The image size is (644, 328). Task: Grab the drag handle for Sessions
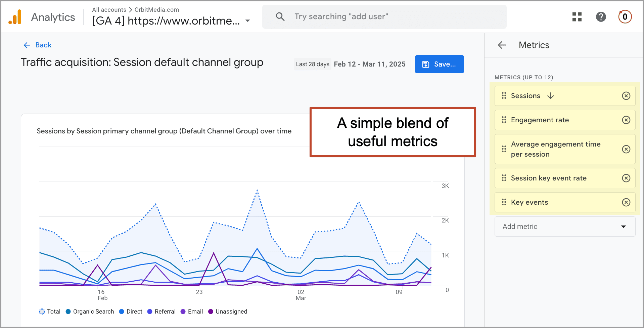[504, 96]
